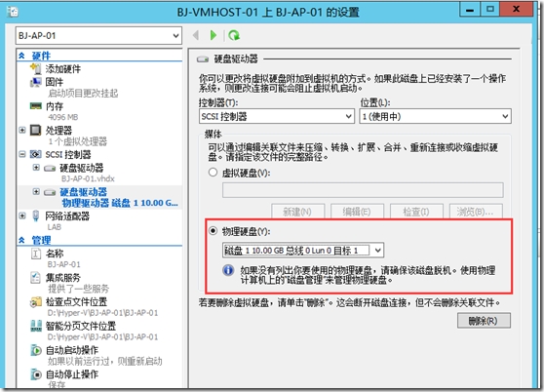Click the disabled 检查(I) button
The width and height of the screenshot is (544, 392).
coord(416,212)
